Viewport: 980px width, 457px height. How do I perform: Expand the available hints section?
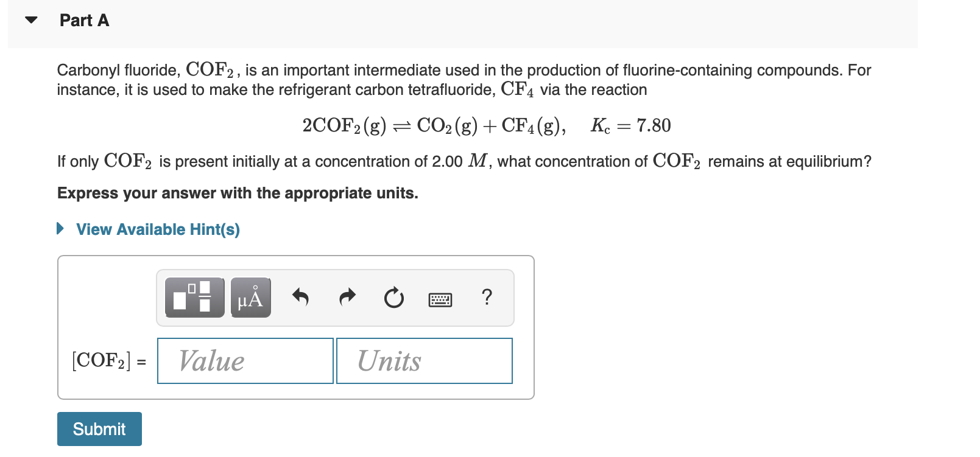(x=157, y=229)
